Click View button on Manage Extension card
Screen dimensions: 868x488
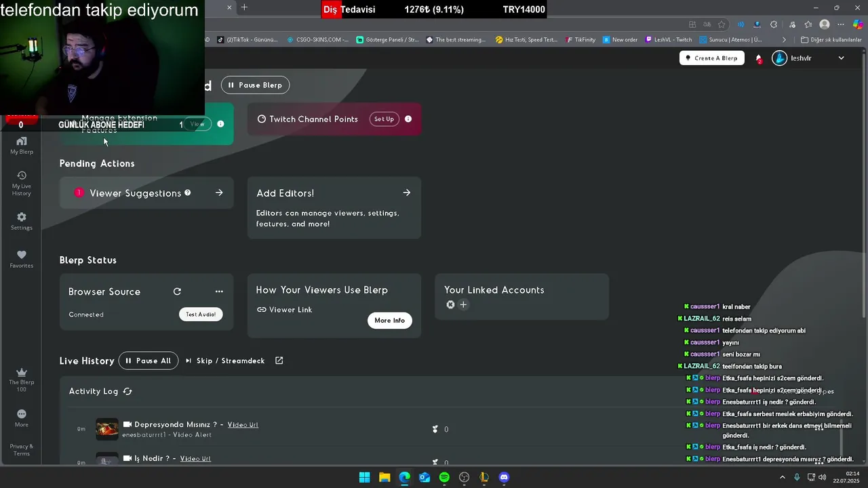197,124
